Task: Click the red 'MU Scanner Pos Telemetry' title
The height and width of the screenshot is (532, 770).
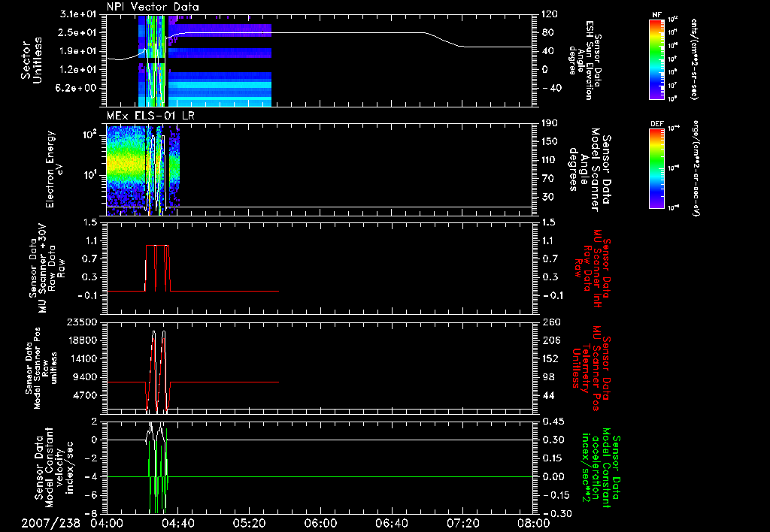Action: (x=593, y=368)
